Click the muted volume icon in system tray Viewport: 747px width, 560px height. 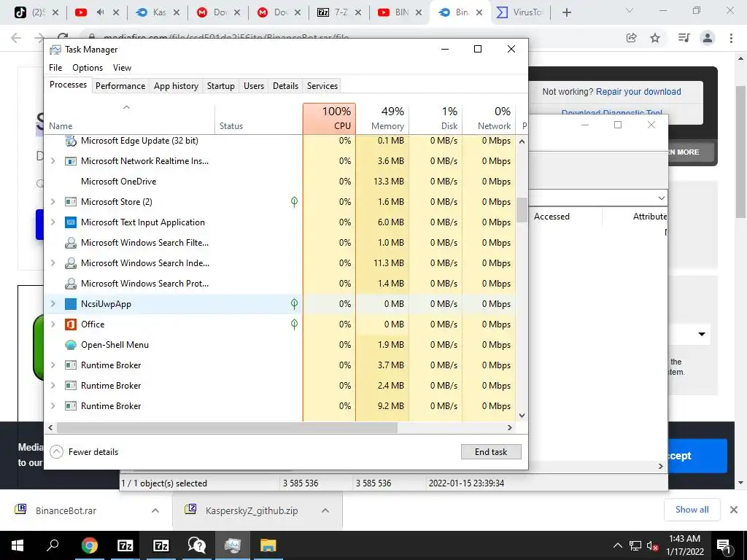point(651,545)
